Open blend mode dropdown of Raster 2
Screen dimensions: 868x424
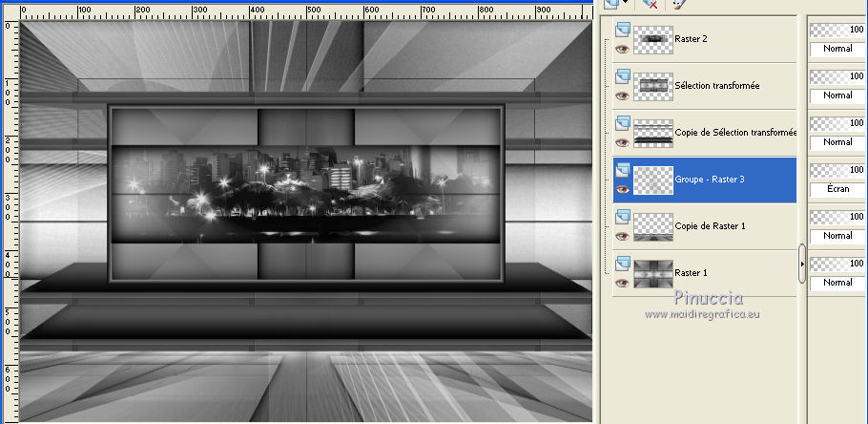pos(838,49)
